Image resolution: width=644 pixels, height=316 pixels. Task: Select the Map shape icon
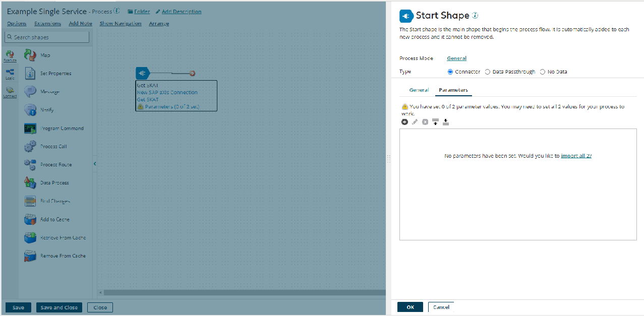pos(30,55)
